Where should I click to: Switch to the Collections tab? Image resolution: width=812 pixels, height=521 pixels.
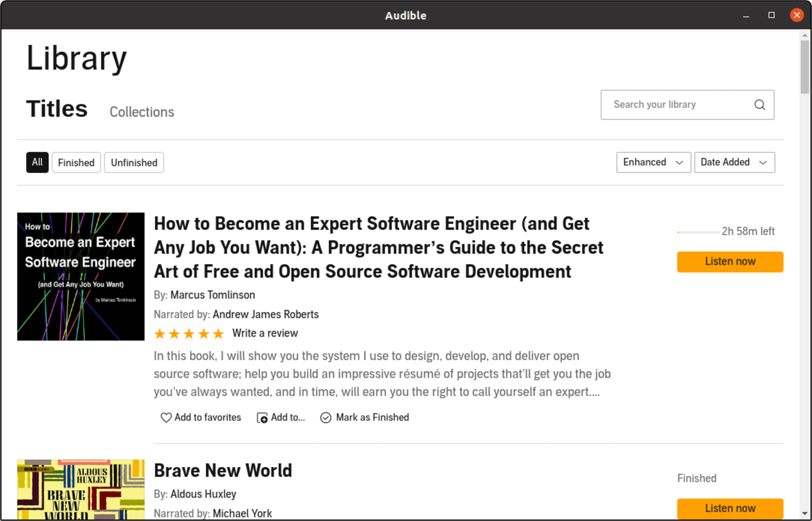[x=142, y=112]
